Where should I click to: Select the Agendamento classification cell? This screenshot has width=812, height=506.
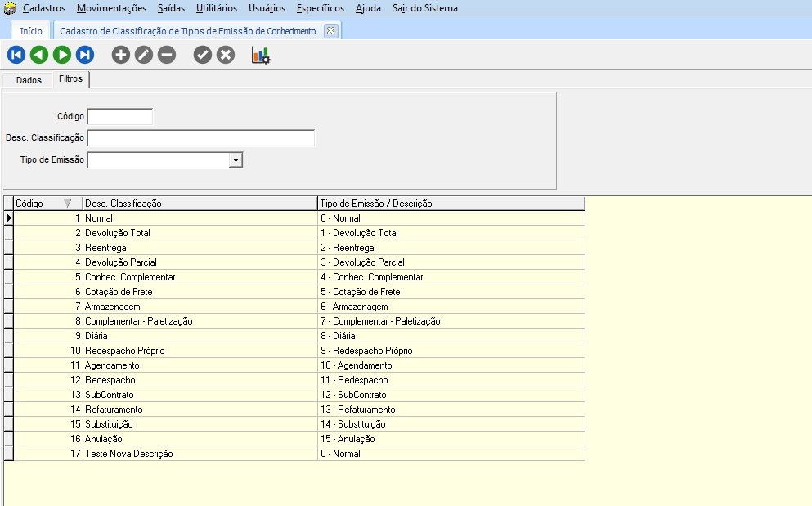200,365
